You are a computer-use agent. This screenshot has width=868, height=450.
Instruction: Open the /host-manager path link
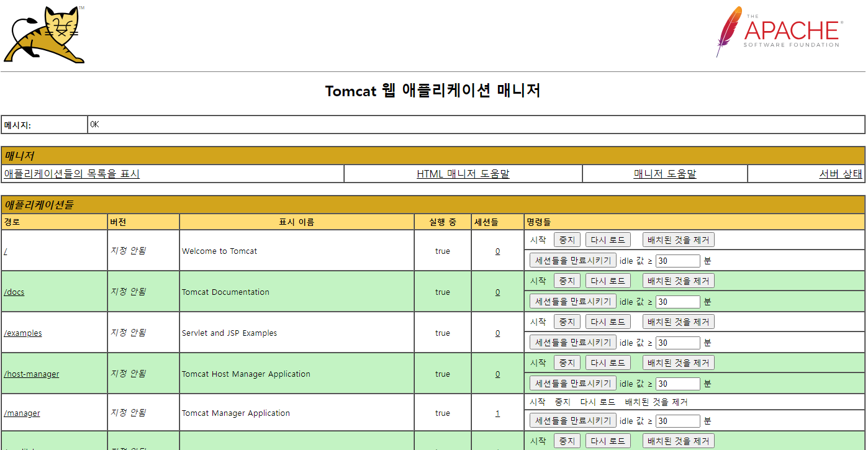[x=32, y=374]
